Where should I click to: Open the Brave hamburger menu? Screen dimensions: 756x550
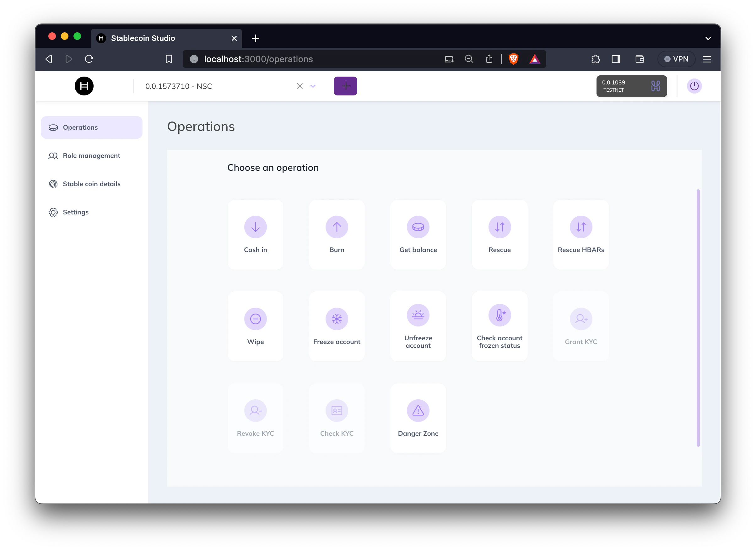pyautogui.click(x=707, y=59)
